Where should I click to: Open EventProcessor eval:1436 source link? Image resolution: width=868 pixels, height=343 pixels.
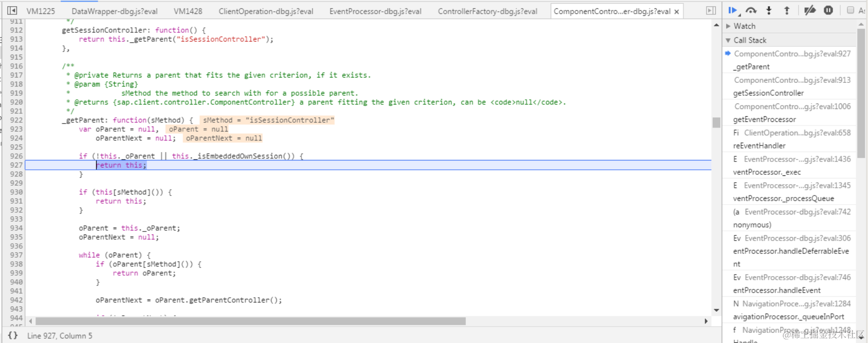(797, 159)
